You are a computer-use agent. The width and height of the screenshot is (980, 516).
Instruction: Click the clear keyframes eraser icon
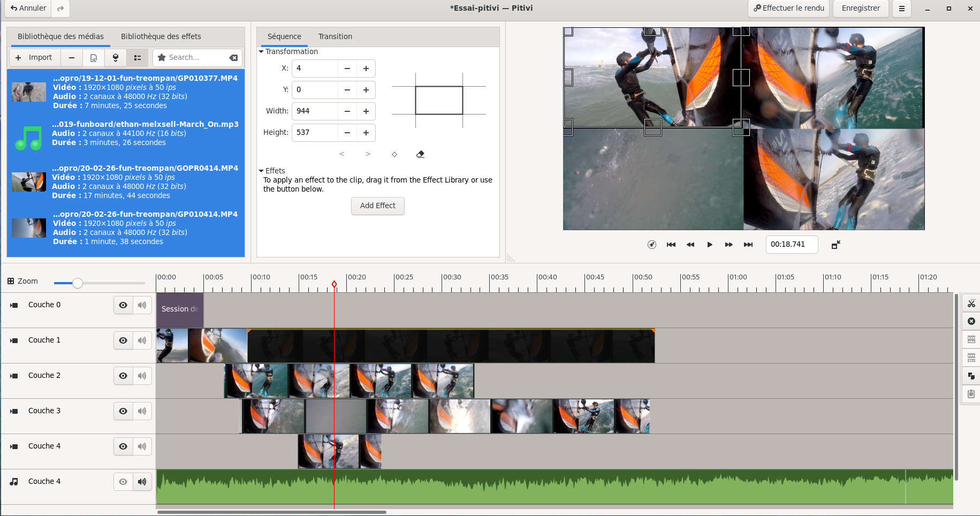pyautogui.click(x=420, y=154)
